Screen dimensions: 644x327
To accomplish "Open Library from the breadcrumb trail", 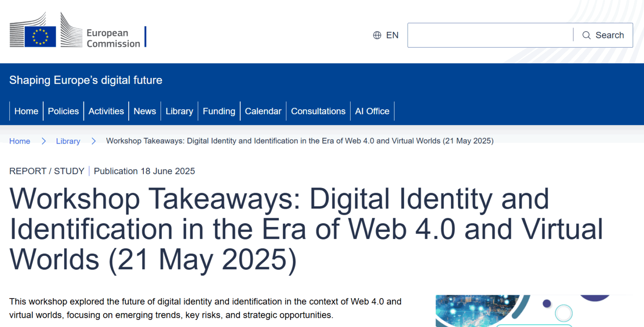I will pyautogui.click(x=68, y=141).
